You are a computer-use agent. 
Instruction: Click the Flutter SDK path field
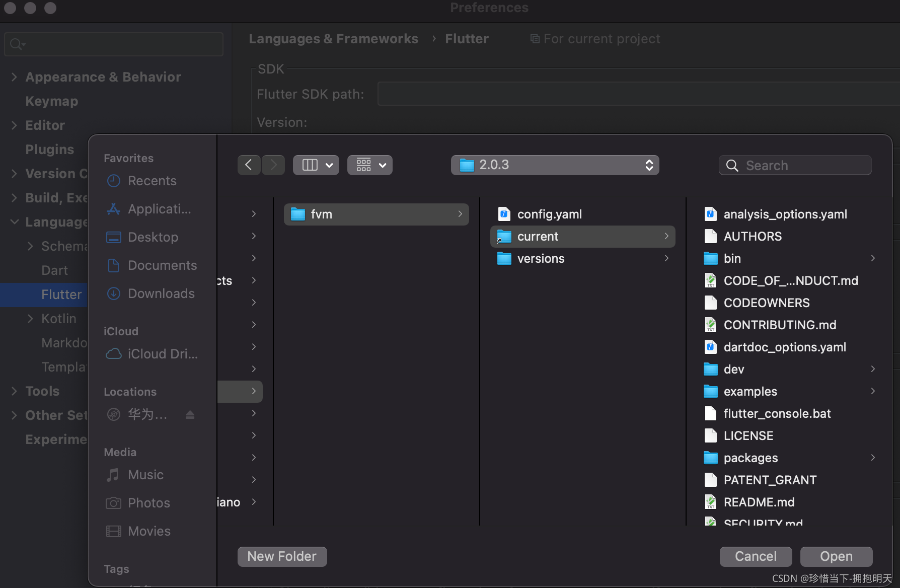click(638, 94)
